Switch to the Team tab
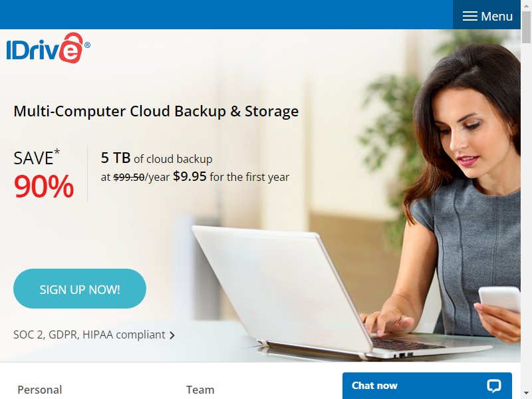Image resolution: width=532 pixels, height=399 pixels. point(200,390)
